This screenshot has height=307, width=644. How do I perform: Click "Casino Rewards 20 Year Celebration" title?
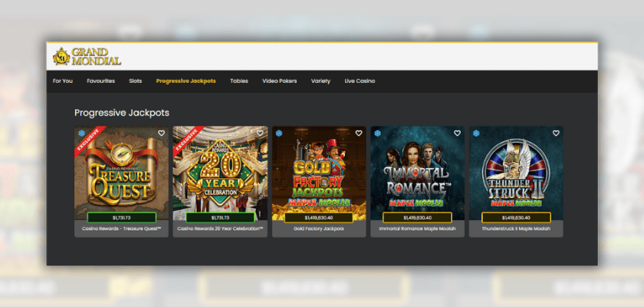point(220,229)
